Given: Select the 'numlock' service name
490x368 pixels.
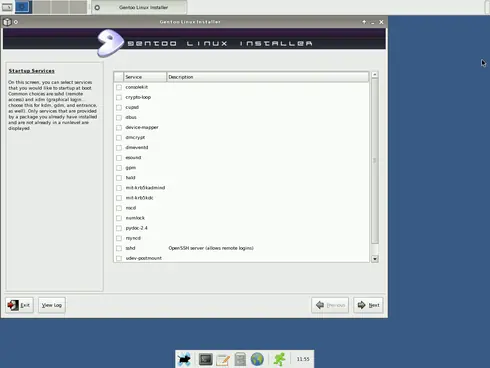Looking at the screenshot, I should click(135, 218).
